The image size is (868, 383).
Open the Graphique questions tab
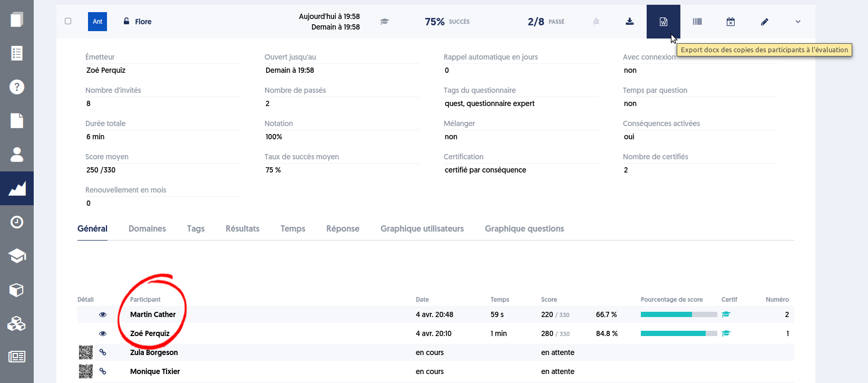point(524,228)
